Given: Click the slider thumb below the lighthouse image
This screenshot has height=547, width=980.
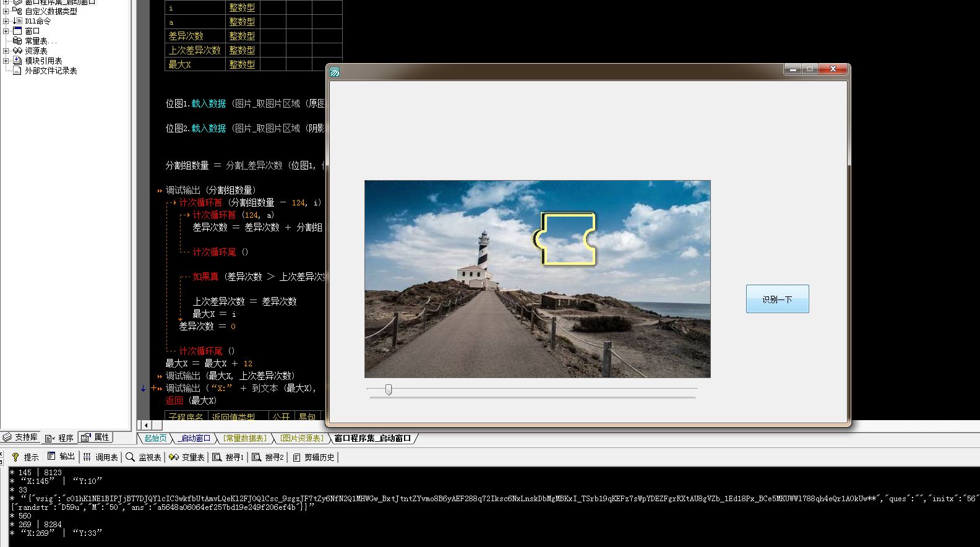Looking at the screenshot, I should pyautogui.click(x=389, y=389).
